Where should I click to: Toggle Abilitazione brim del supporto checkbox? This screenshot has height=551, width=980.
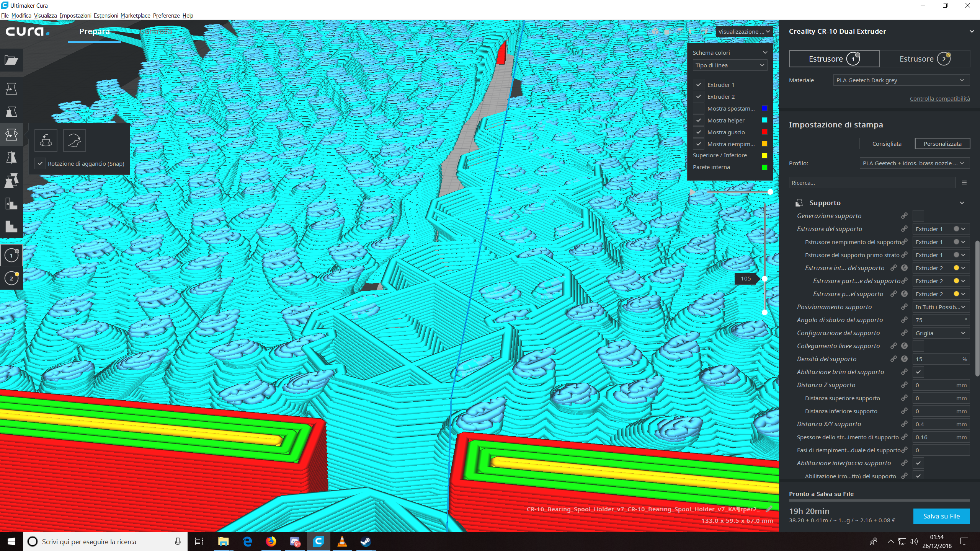pyautogui.click(x=918, y=372)
